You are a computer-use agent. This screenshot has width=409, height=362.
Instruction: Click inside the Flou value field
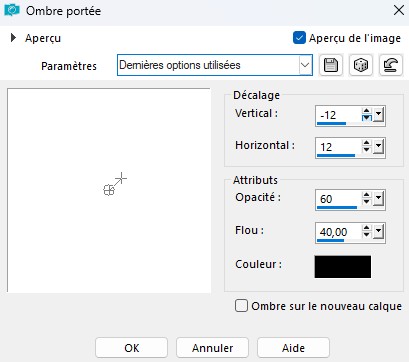[338, 232]
